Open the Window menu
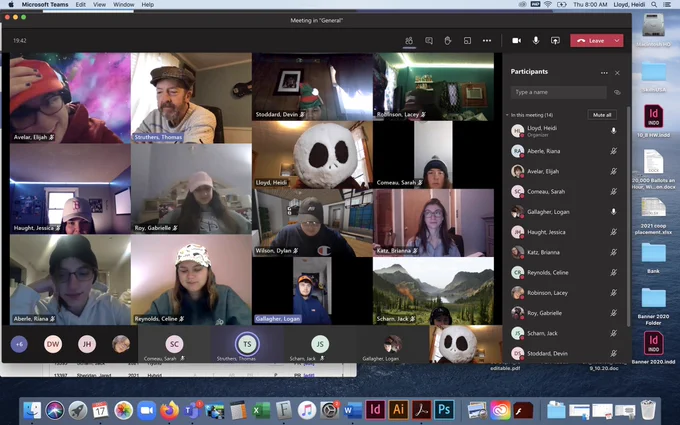The width and height of the screenshot is (680, 425). (x=124, y=4)
